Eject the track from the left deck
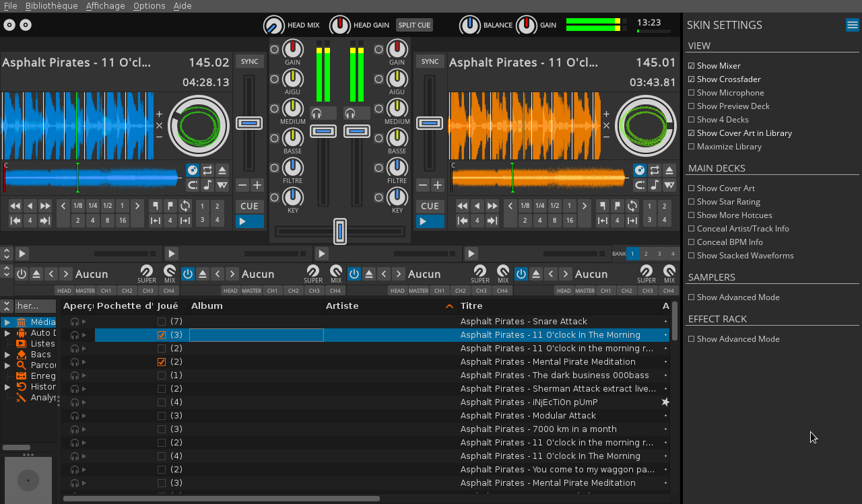 coord(222,170)
